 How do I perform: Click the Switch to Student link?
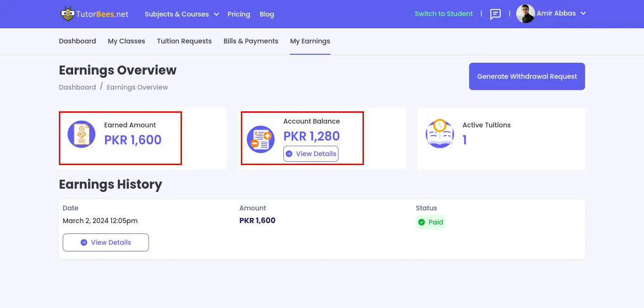coord(444,14)
